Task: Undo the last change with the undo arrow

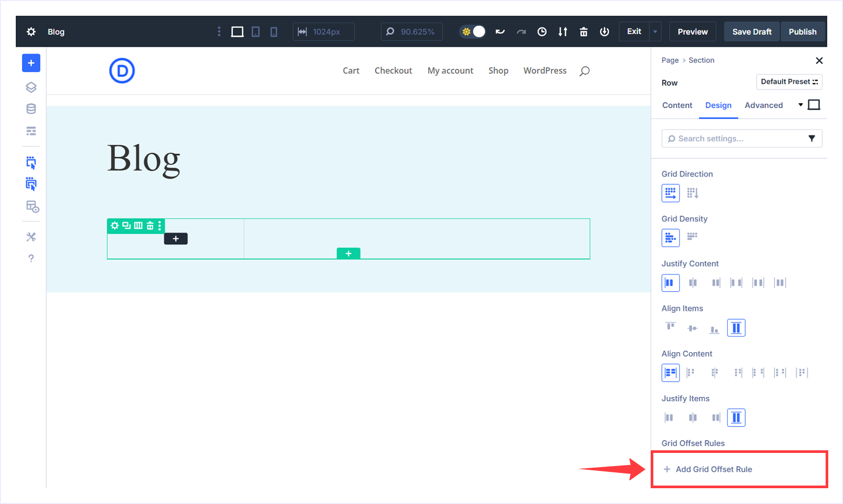Action: point(499,32)
